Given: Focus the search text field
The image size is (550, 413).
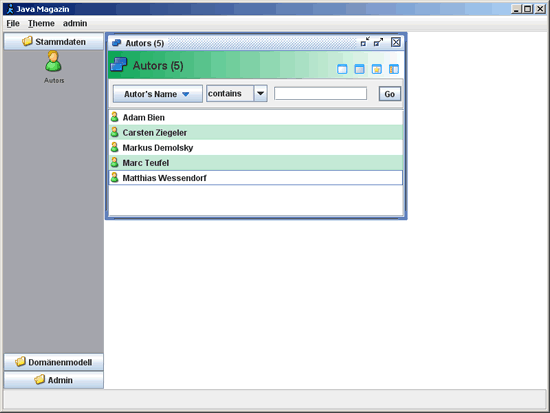Looking at the screenshot, I should click(320, 94).
